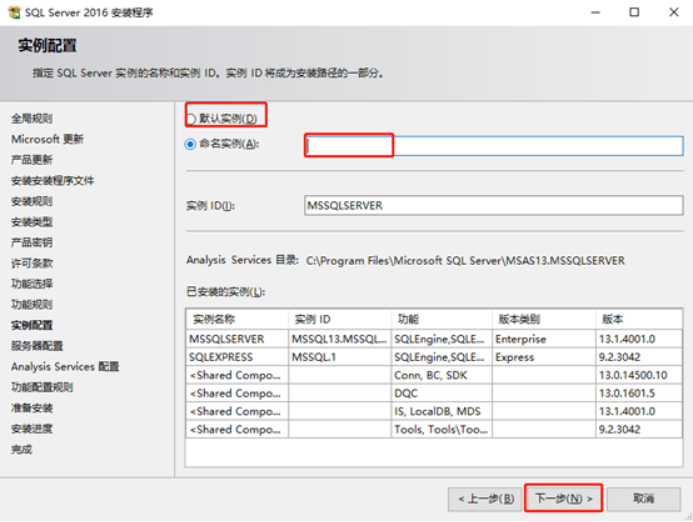
Task: Click the SQL Server installer title icon
Action: point(14,12)
